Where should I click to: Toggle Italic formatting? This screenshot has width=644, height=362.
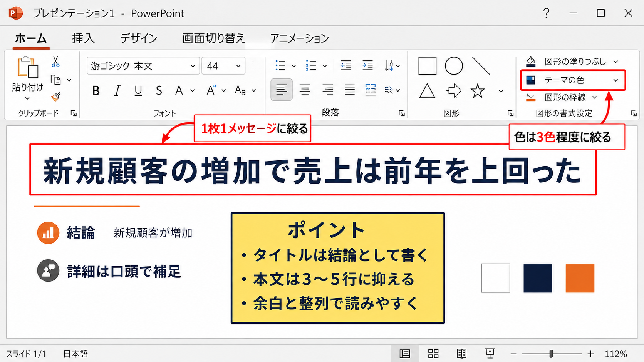[117, 91]
